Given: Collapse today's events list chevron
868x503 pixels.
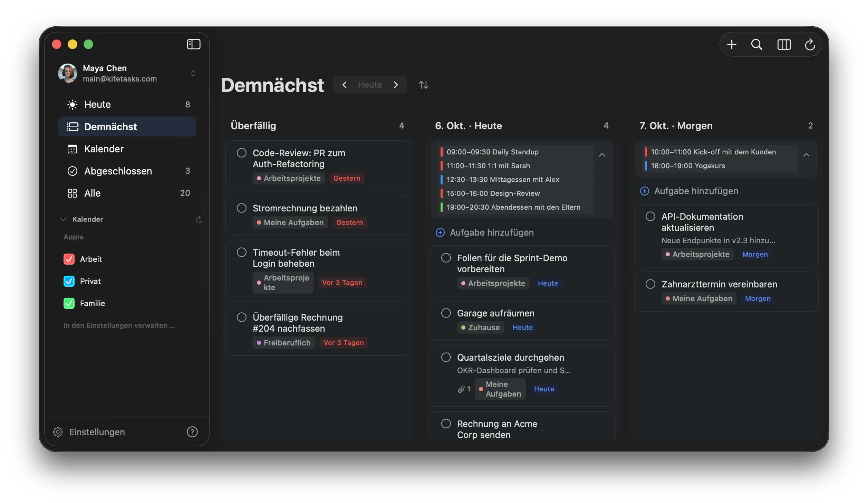Looking at the screenshot, I should tap(602, 155).
